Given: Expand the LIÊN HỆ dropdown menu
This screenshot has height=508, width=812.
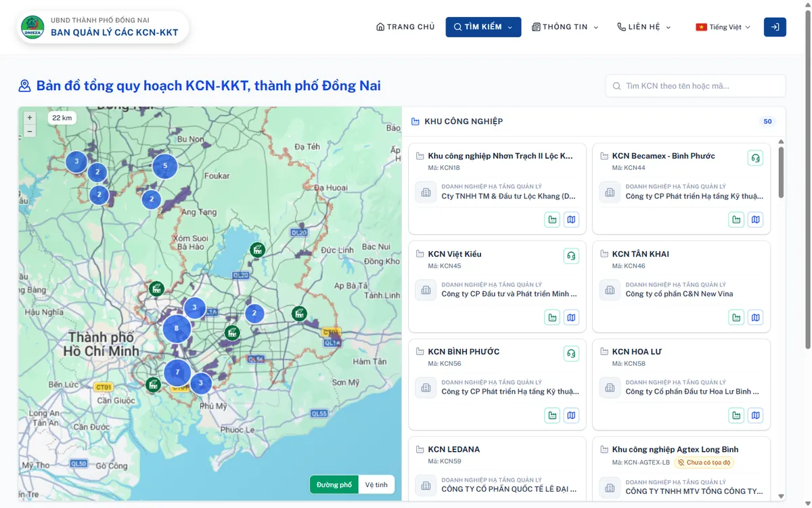Looking at the screenshot, I should pos(644,27).
